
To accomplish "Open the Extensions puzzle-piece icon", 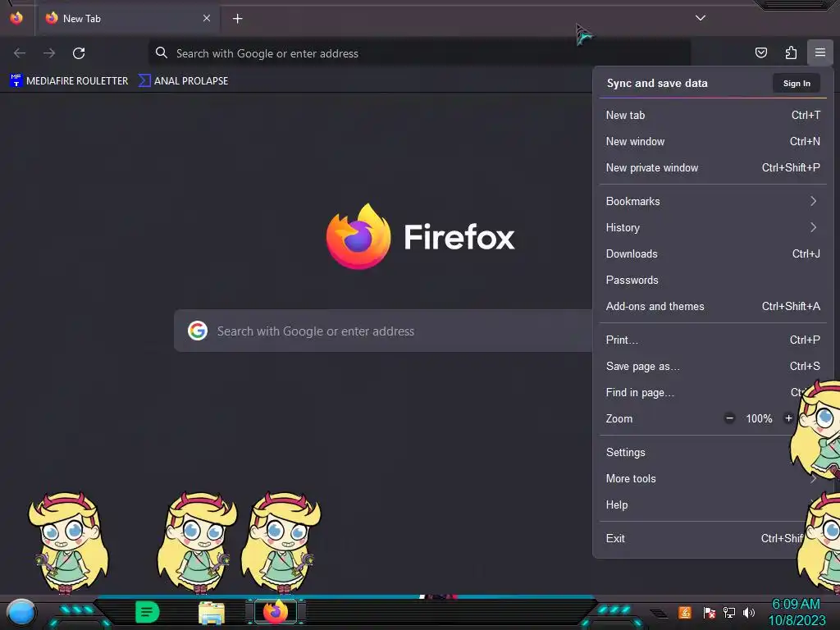I will [x=791, y=52].
